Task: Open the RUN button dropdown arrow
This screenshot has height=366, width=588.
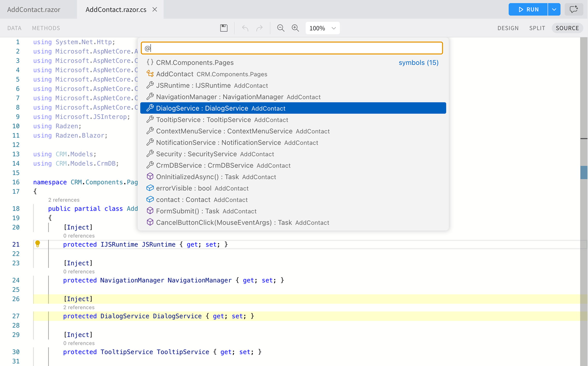Action: tap(554, 9)
